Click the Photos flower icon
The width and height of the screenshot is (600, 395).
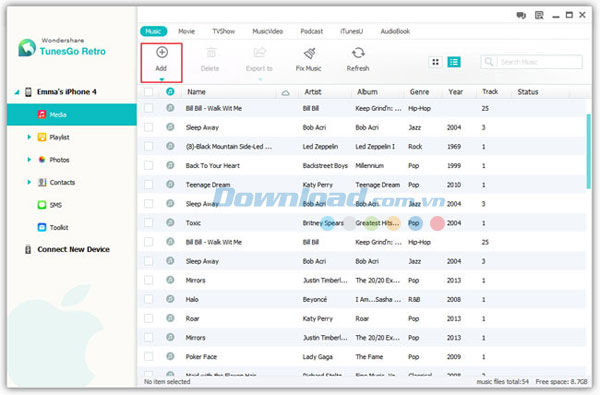(42, 160)
